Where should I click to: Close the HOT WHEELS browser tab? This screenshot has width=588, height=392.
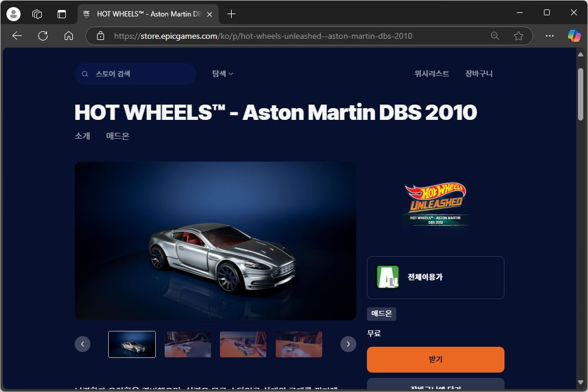coord(210,14)
